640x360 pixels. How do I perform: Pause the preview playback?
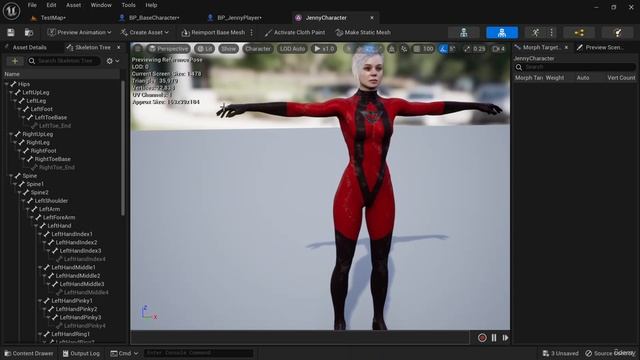pos(494,338)
